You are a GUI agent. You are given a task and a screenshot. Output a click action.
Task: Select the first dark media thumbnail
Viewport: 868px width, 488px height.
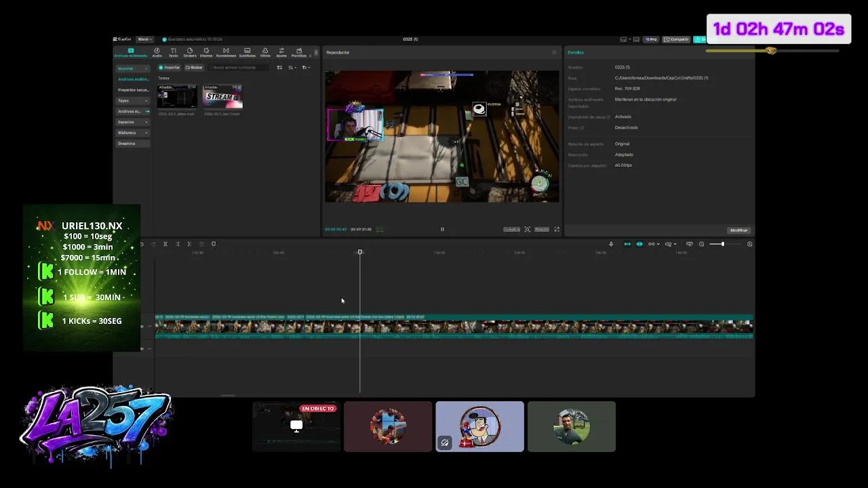pyautogui.click(x=177, y=96)
